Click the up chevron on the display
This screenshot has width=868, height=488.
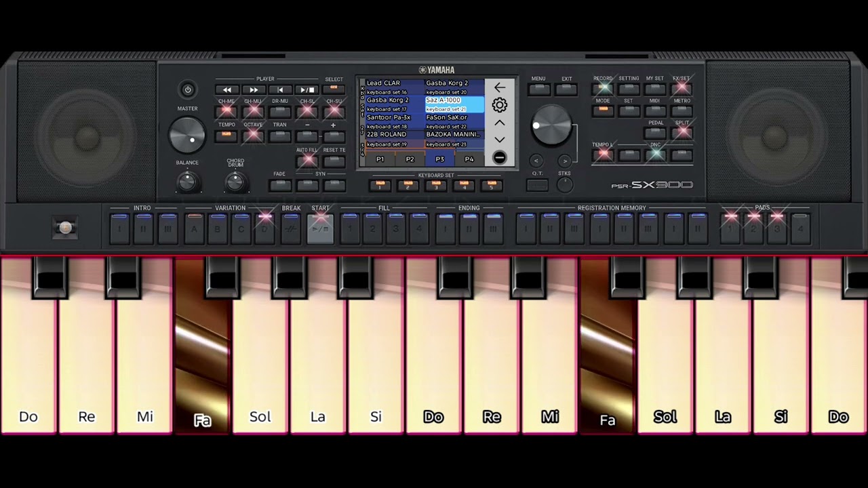500,123
